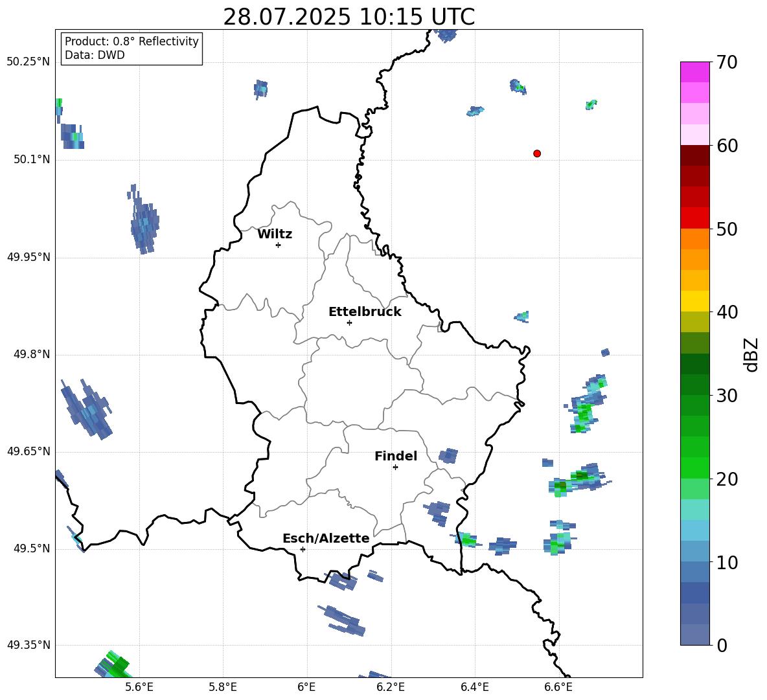Click the 30 tick on colorbar
The image size is (767, 700).
pyautogui.click(x=726, y=396)
